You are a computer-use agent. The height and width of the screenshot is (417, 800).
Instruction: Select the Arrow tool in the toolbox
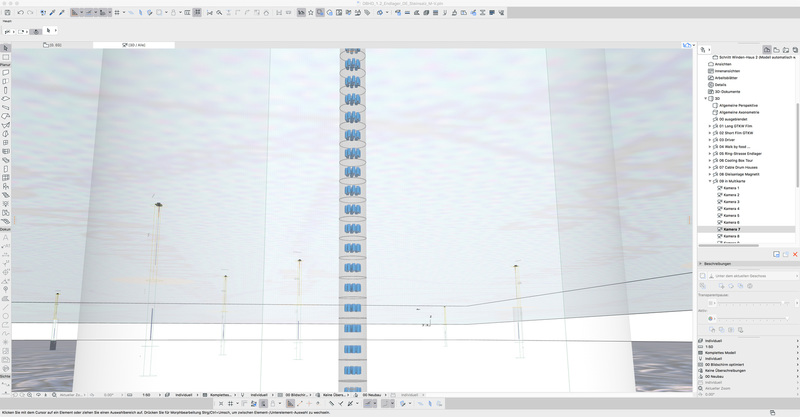click(x=5, y=48)
